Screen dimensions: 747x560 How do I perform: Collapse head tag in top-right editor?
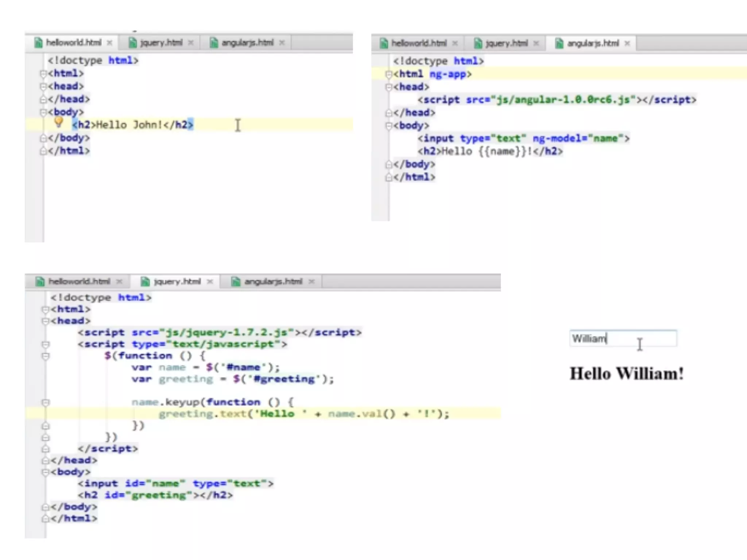(x=388, y=87)
